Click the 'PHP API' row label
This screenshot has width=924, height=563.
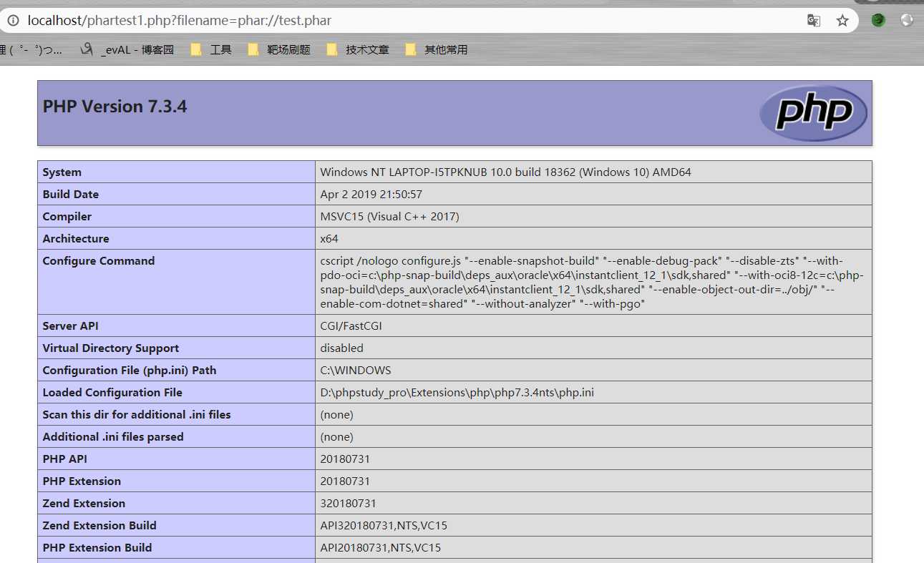(64, 459)
